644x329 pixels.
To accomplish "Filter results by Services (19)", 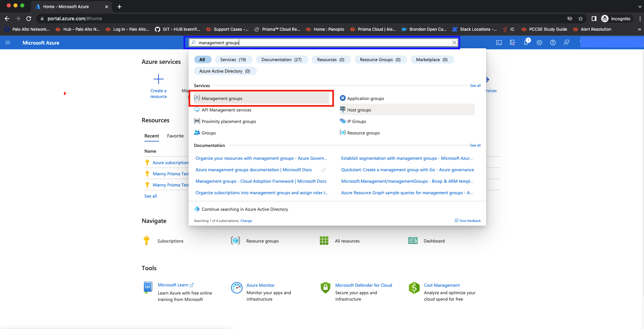I will [x=233, y=59].
